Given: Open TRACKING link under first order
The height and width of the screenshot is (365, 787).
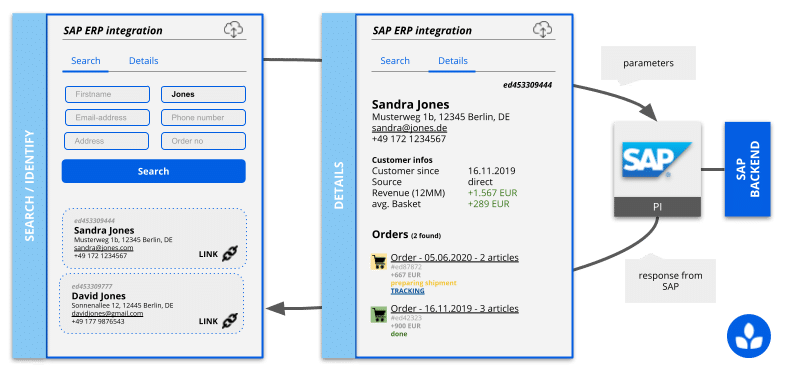Looking at the screenshot, I should pos(408,291).
